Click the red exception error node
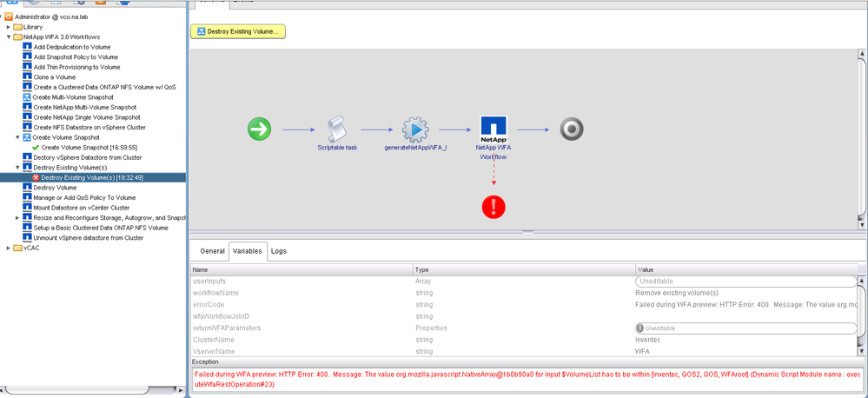 point(494,207)
